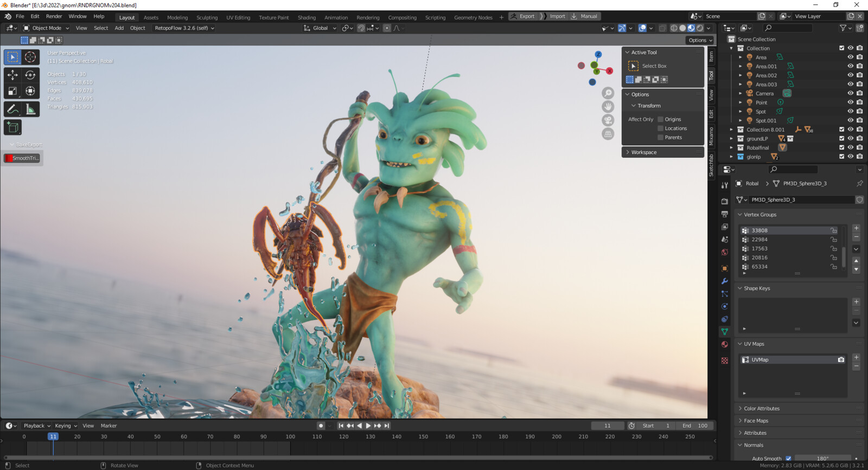Open the Render menu

[54, 16]
